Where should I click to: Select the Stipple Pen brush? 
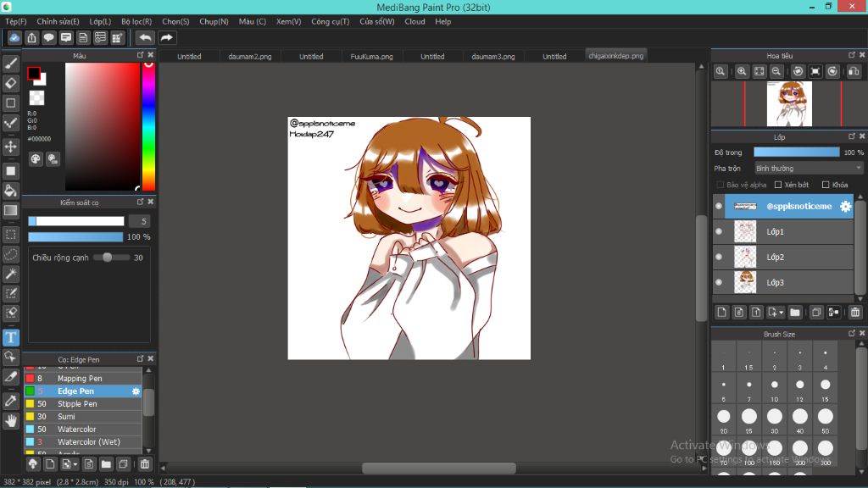click(x=83, y=404)
